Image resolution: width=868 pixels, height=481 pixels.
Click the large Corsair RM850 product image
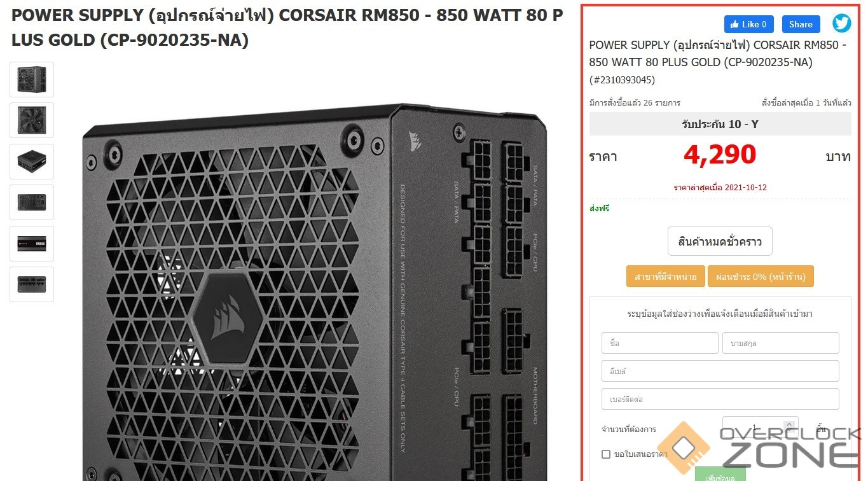(315, 293)
